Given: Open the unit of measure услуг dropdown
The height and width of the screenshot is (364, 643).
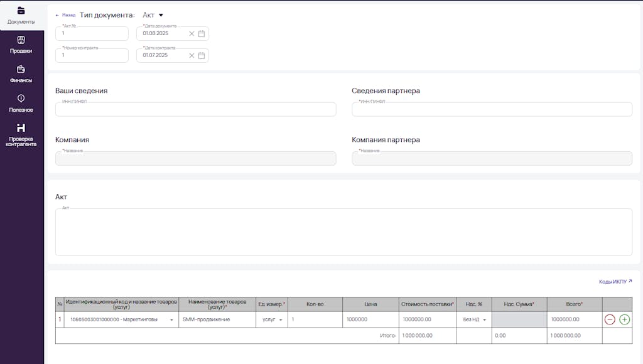Looking at the screenshot, I should 281,319.
